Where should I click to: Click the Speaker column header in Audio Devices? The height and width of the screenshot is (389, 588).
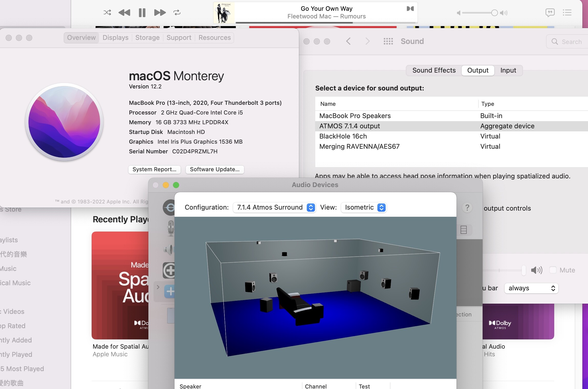(190, 386)
